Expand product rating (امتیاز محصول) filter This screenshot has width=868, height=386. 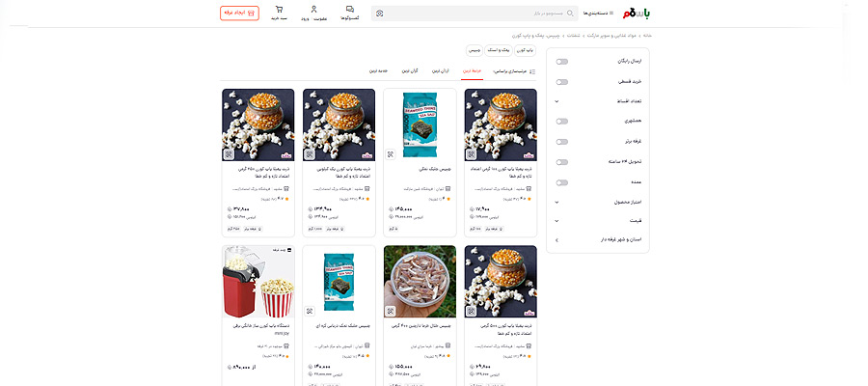pyautogui.click(x=556, y=203)
